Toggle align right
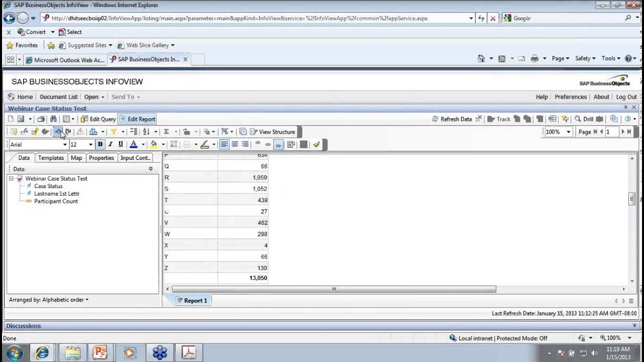The width and height of the screenshot is (644, 362). pyautogui.click(x=245, y=144)
